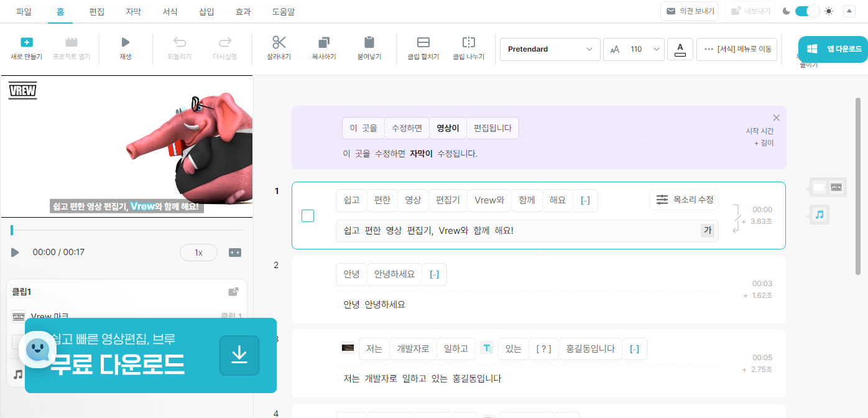Open the 1x playback speed selector

tap(198, 253)
